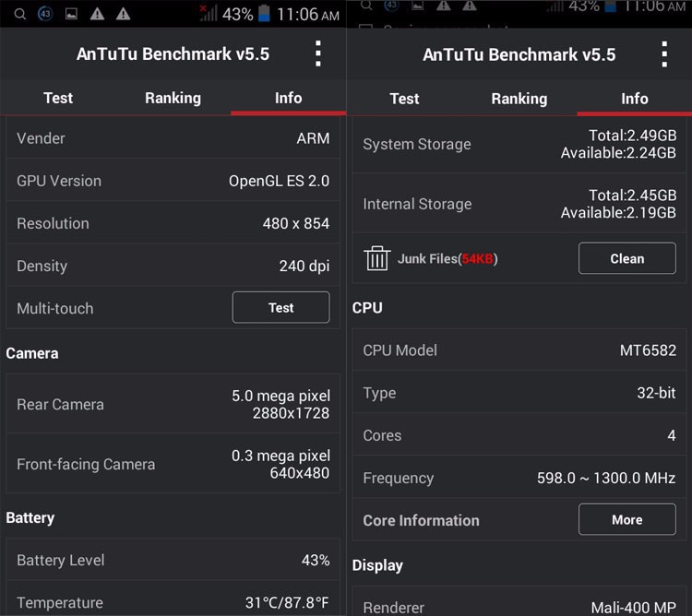
Task: Tap the magnifier icon in the left status bar
Action: click(x=19, y=14)
